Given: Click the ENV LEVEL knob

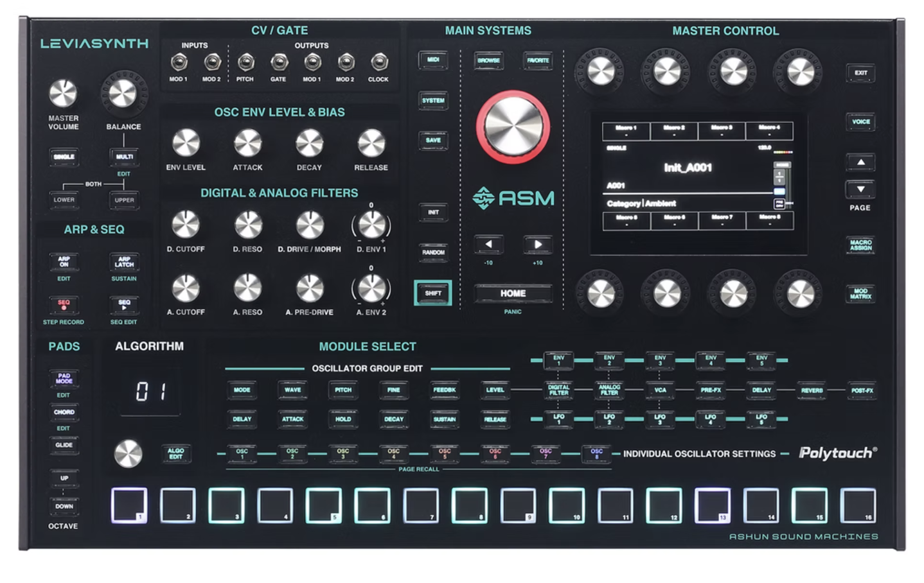Looking at the screenshot, I should (186, 143).
